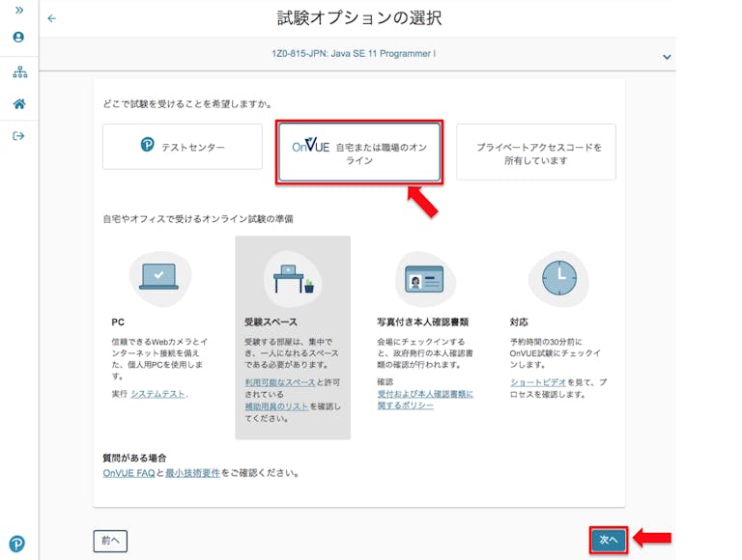Click the clock illustration above 対応
The width and height of the screenshot is (742, 560).
coord(558,279)
